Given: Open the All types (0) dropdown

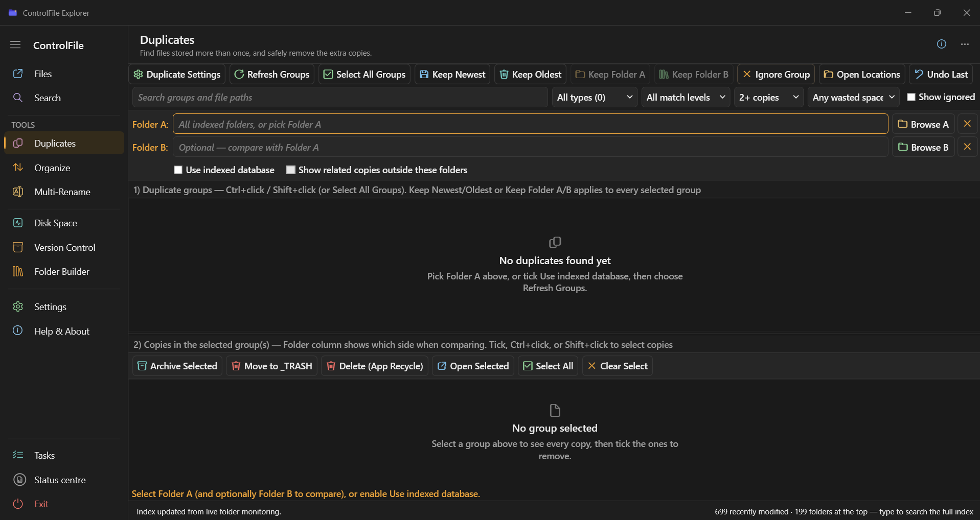Looking at the screenshot, I should point(595,97).
